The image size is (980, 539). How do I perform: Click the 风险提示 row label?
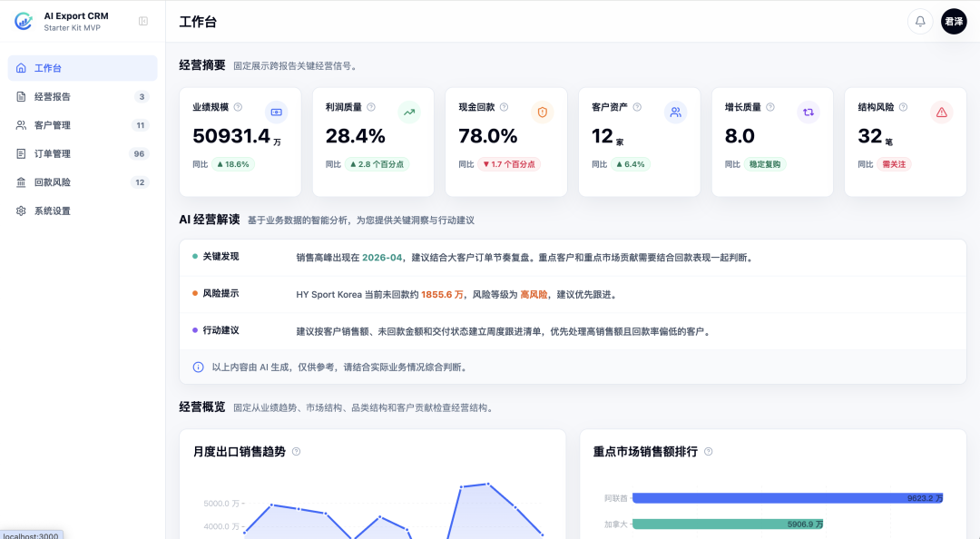[x=220, y=293]
